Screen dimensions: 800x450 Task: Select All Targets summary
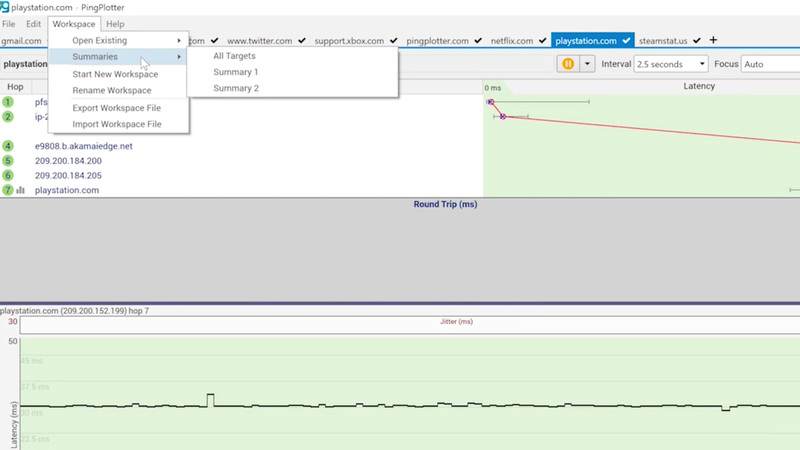click(x=234, y=56)
